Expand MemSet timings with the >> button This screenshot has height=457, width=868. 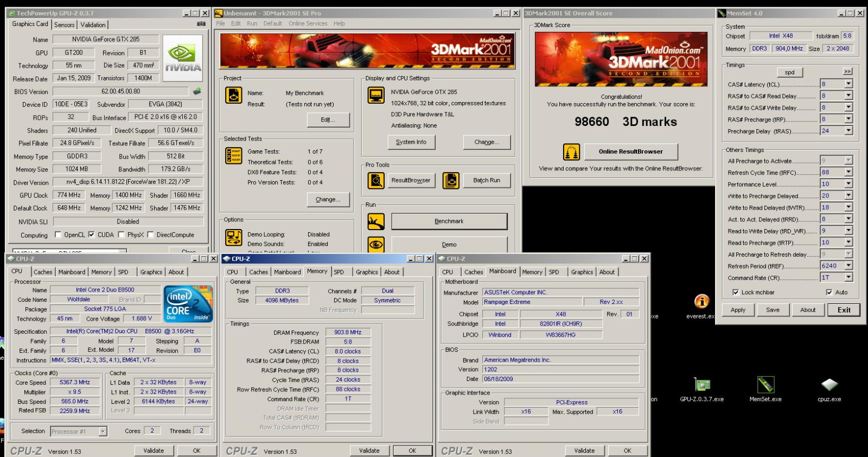pyautogui.click(x=847, y=72)
